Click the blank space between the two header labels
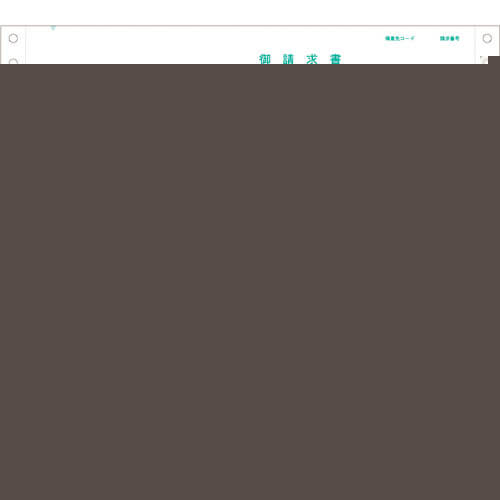This screenshot has width=500, height=500. [x=427, y=38]
